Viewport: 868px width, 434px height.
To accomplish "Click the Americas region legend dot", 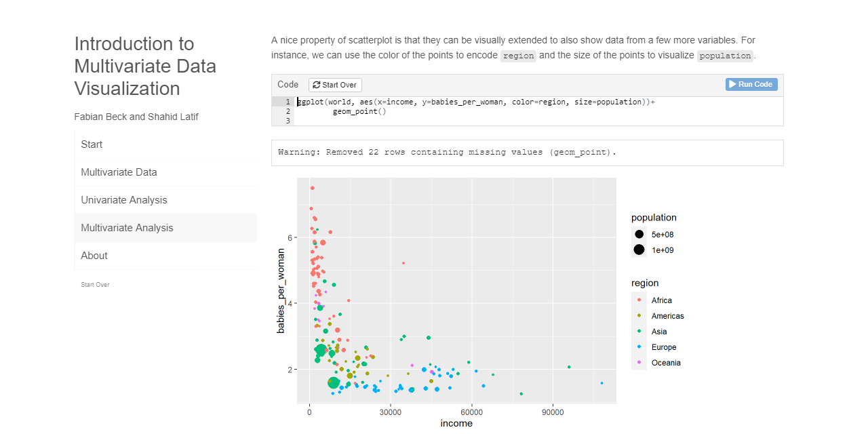I will [x=639, y=315].
